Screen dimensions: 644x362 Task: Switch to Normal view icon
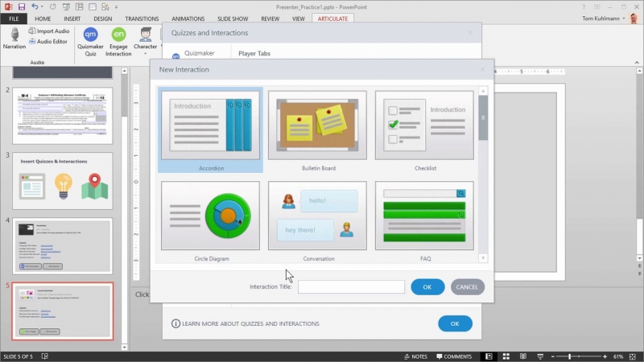(489, 356)
